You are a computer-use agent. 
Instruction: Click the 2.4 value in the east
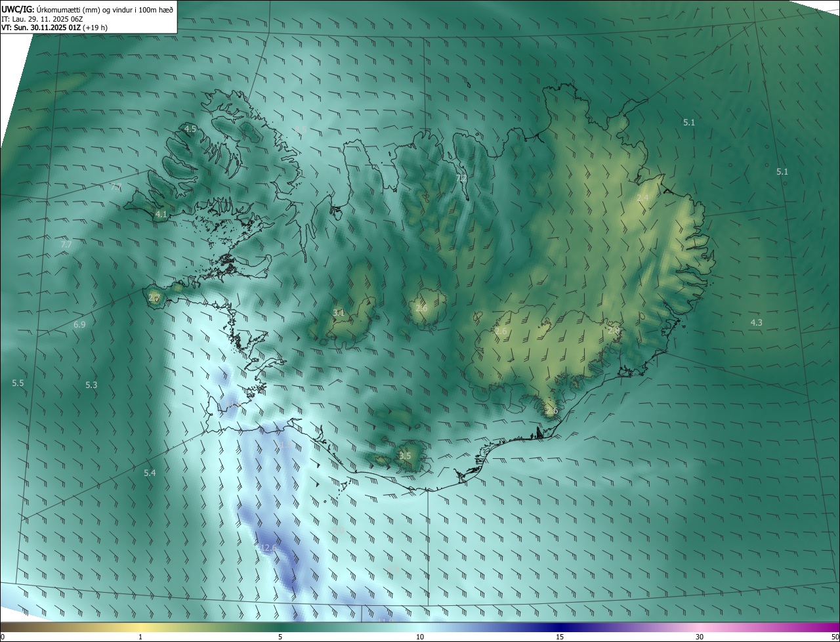[x=642, y=198]
